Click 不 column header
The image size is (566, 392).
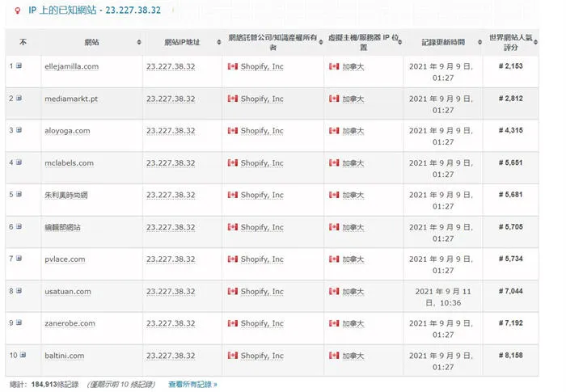tap(23, 42)
